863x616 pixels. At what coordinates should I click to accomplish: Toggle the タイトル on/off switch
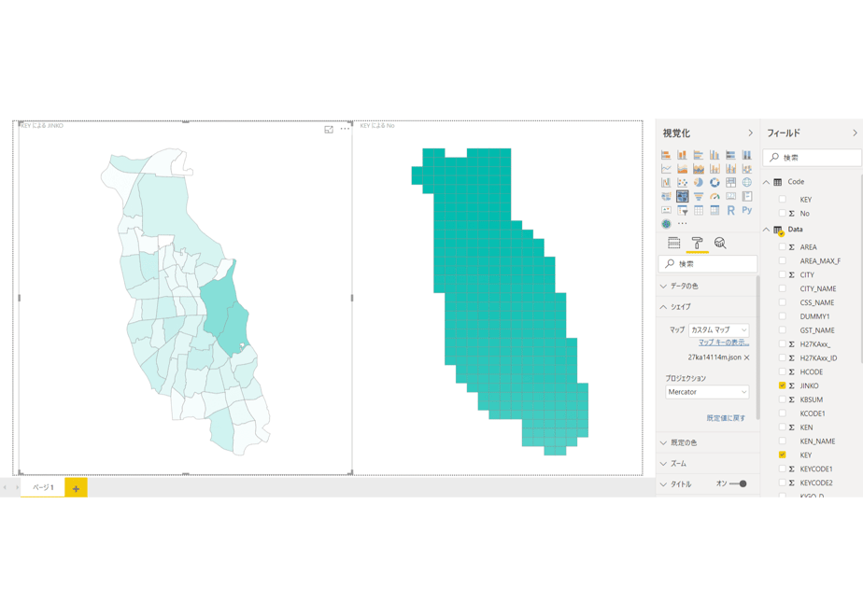pyautogui.click(x=738, y=484)
